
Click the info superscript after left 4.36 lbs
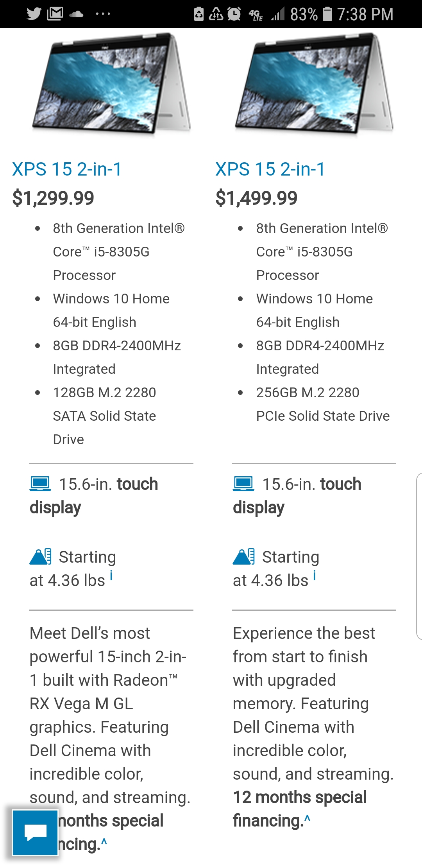[x=111, y=576]
